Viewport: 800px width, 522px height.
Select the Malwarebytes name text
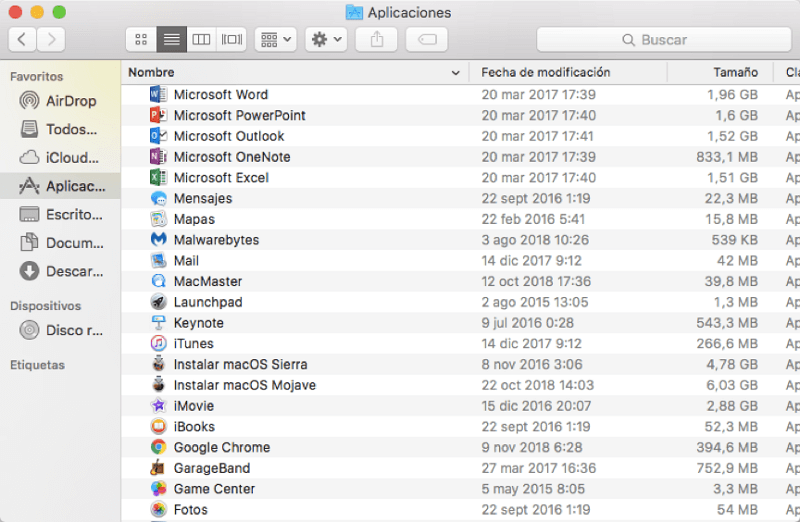point(216,240)
